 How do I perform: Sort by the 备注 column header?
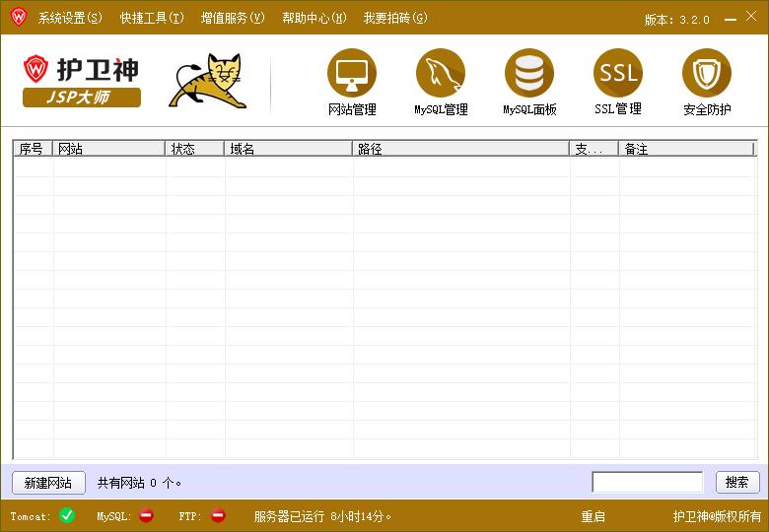[686, 149]
